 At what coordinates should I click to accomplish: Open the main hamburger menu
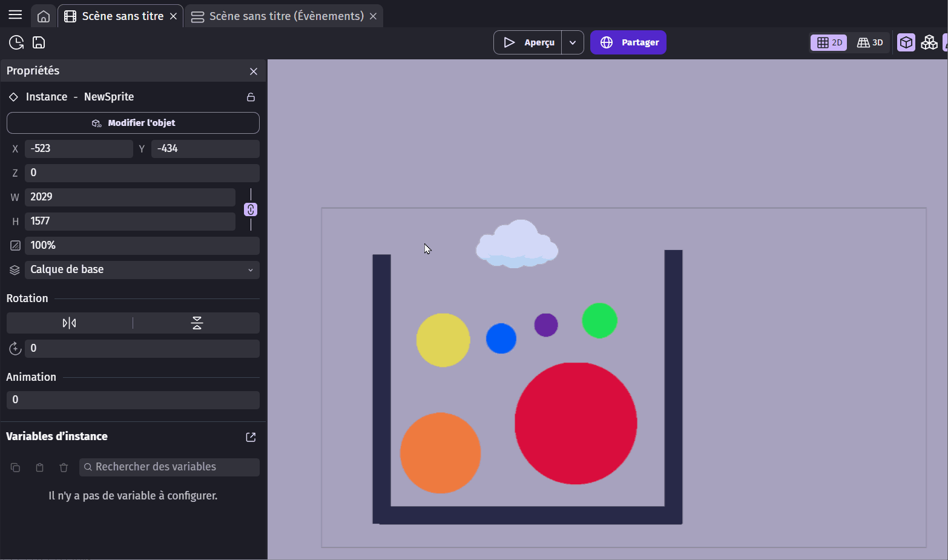point(15,15)
